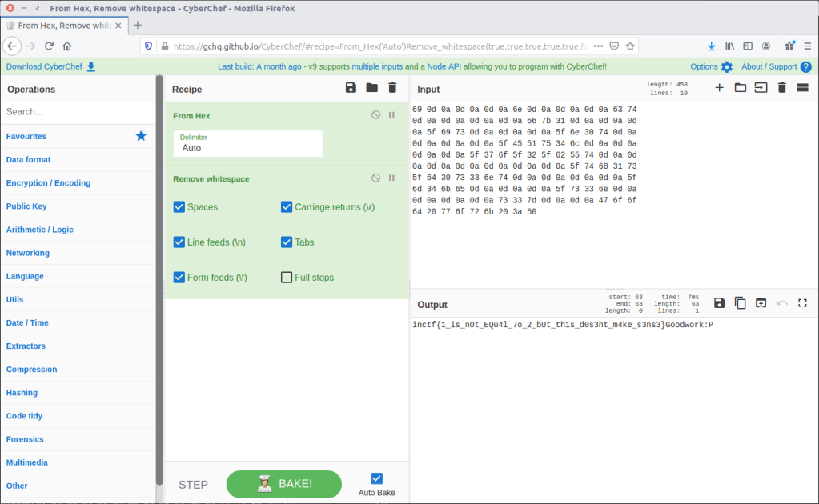
Task: Disable the From Hex operation
Action: (x=375, y=115)
